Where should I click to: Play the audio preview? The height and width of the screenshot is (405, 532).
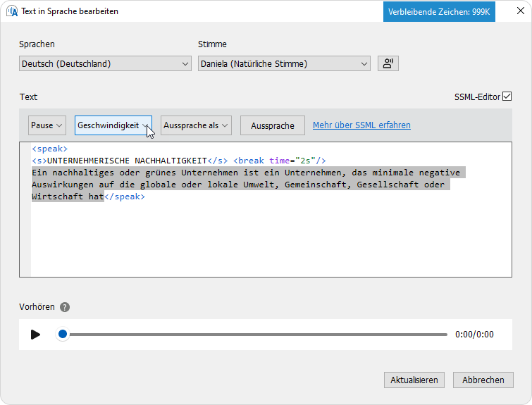[36, 334]
